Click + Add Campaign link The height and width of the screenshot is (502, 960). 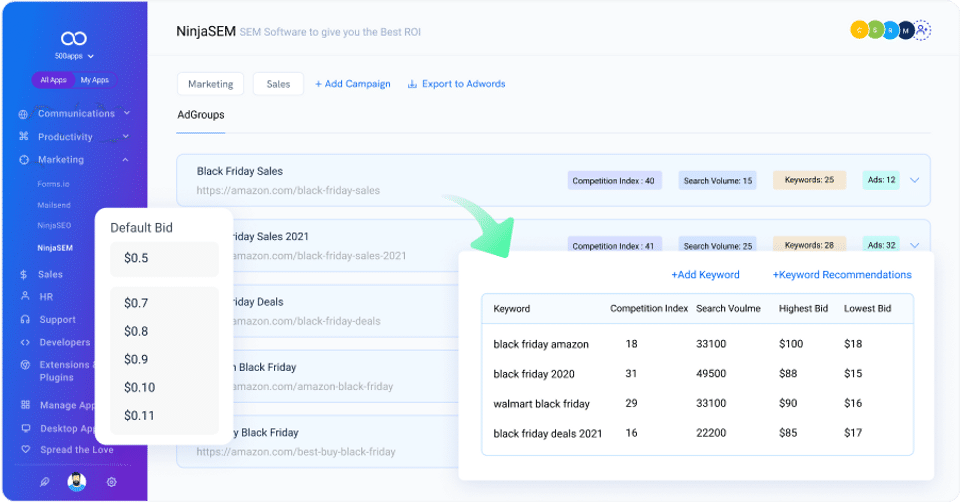(353, 84)
